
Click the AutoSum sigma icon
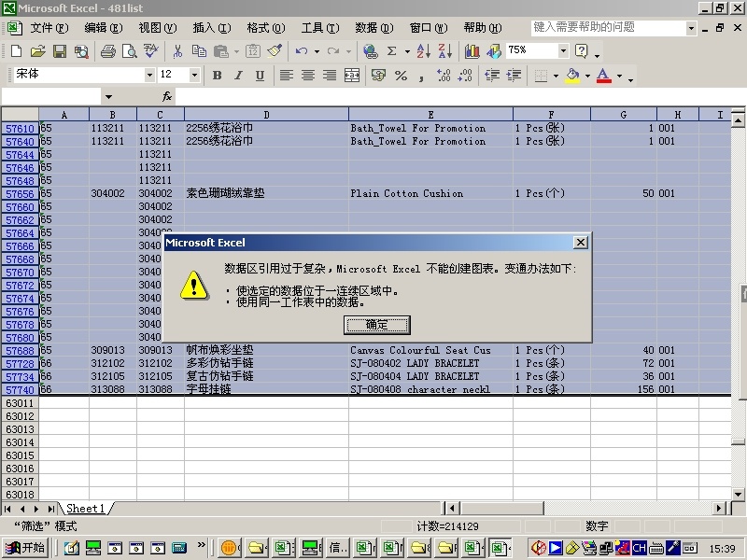pos(392,51)
